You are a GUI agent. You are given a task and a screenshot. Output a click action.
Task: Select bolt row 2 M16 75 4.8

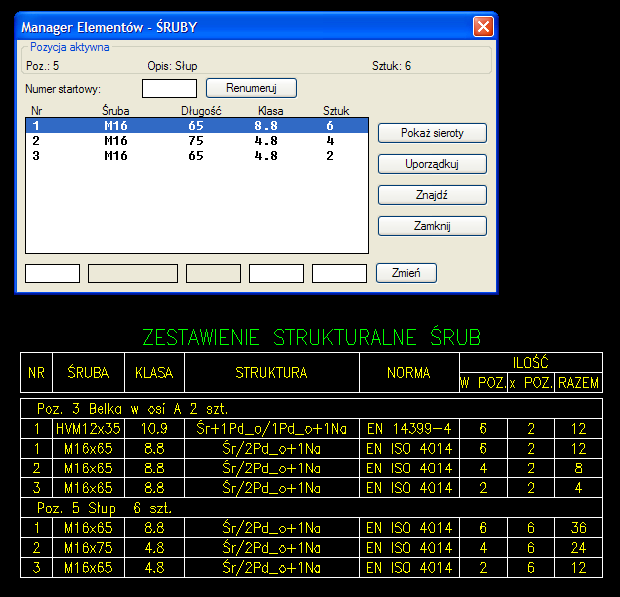click(x=197, y=141)
